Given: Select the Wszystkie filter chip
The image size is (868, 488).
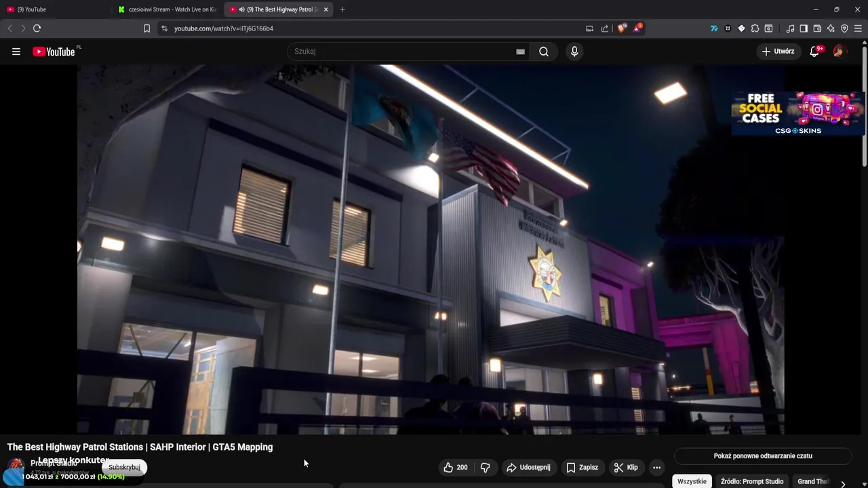Looking at the screenshot, I should coord(692,481).
